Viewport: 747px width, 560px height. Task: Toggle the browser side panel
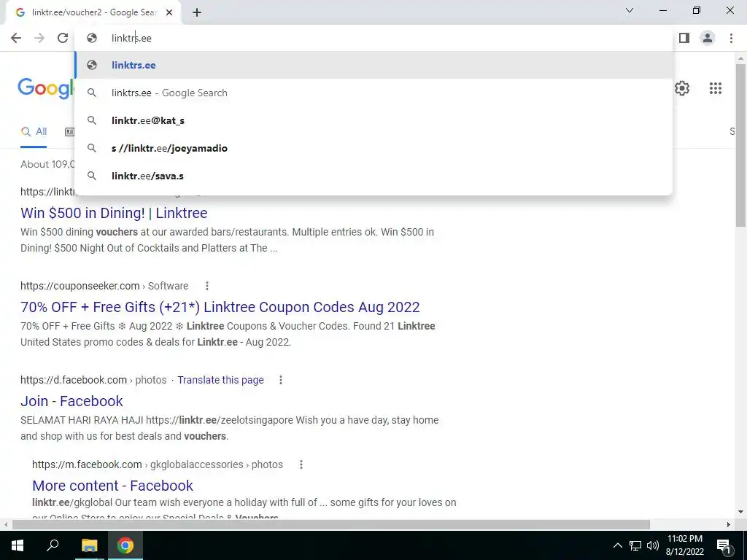(684, 38)
